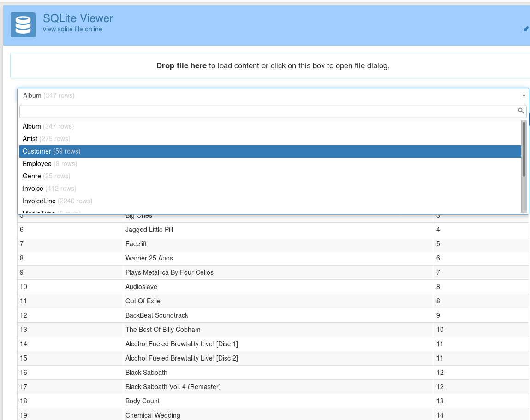Screen dimensions: 530x420
Task: Click 'Plays Metallica By Four Cellos' cell
Action: pos(278,272)
